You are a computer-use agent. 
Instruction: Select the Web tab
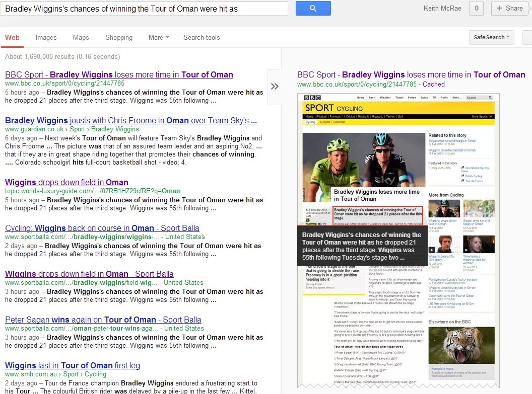coord(12,38)
